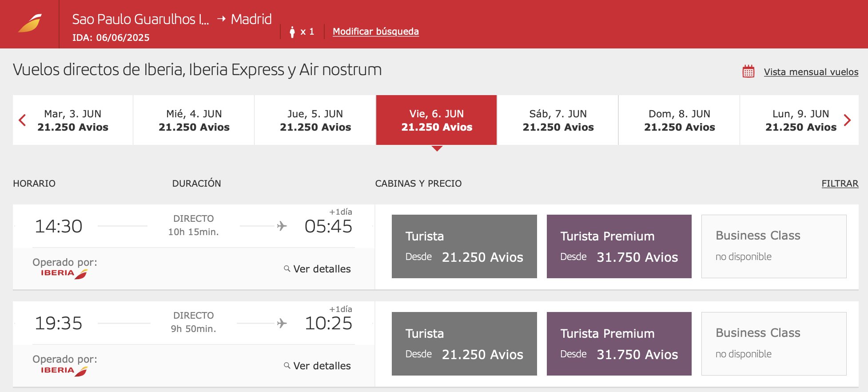The width and height of the screenshot is (868, 392).
Task: Select the Sáb, 7. JUN date tab
Action: point(558,120)
